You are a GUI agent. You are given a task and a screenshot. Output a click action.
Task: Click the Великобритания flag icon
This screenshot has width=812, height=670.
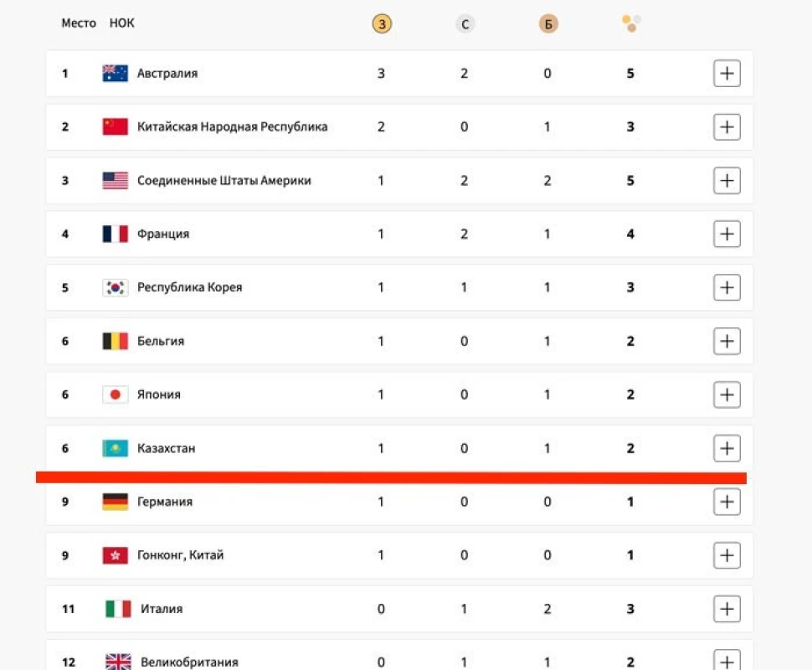tap(118, 662)
